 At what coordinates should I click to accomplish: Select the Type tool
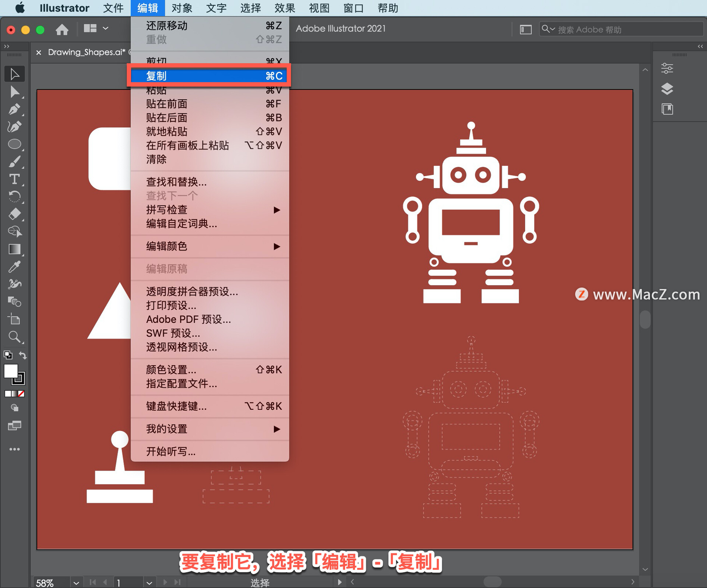(x=15, y=179)
